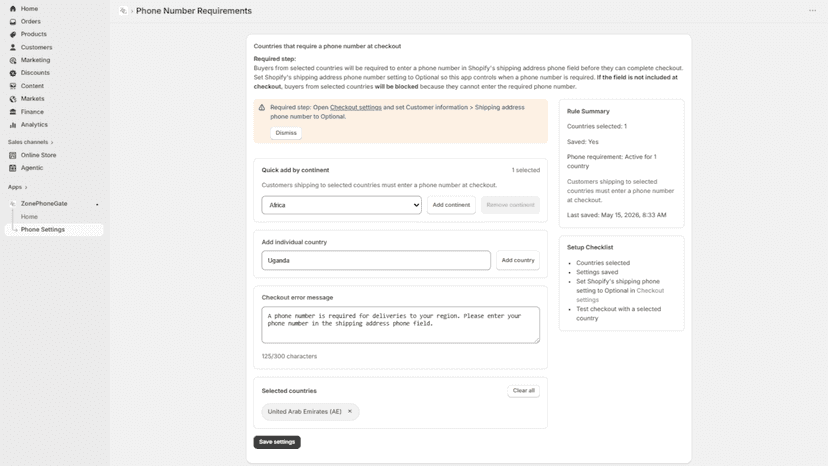The width and height of the screenshot is (828, 466).
Task: Click the Agentic channel icon
Action: [x=13, y=168]
